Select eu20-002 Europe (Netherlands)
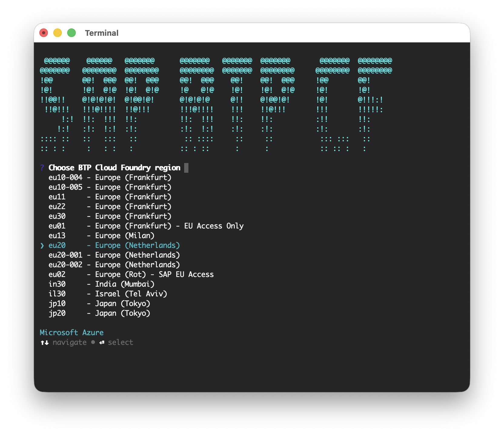This screenshot has height=437, width=504. click(114, 265)
